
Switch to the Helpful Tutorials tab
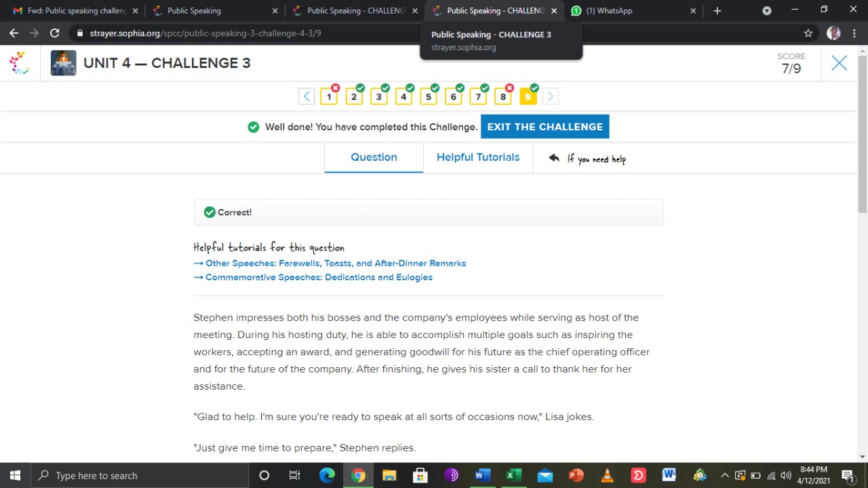click(x=477, y=157)
